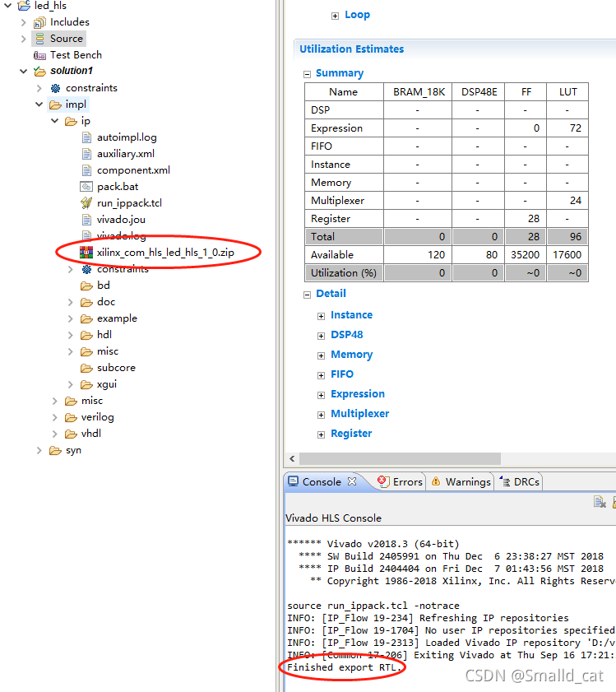Select the example folder in tree
Viewport: 616px width, 692px height.
(x=117, y=318)
